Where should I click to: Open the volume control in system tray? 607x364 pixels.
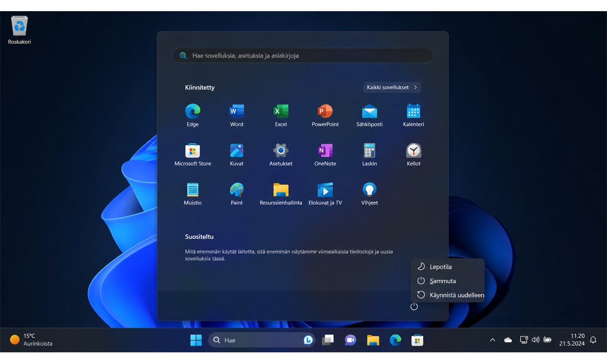(536, 340)
